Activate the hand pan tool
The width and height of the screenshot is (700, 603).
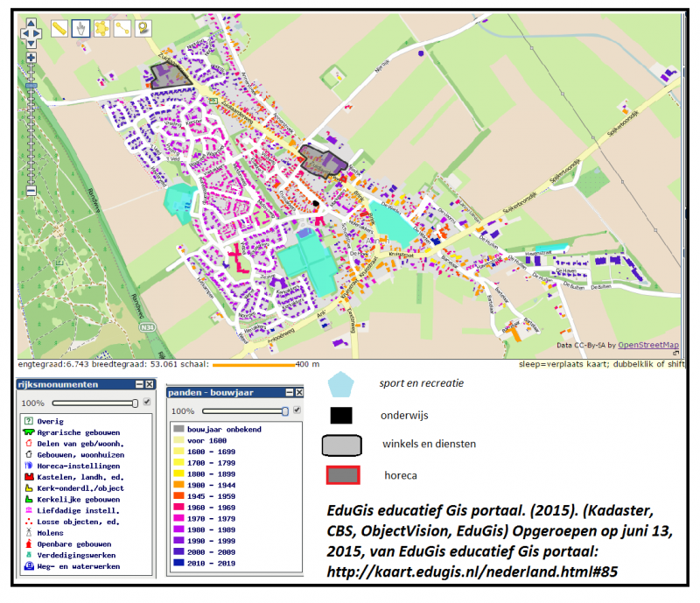pyautogui.click(x=80, y=29)
